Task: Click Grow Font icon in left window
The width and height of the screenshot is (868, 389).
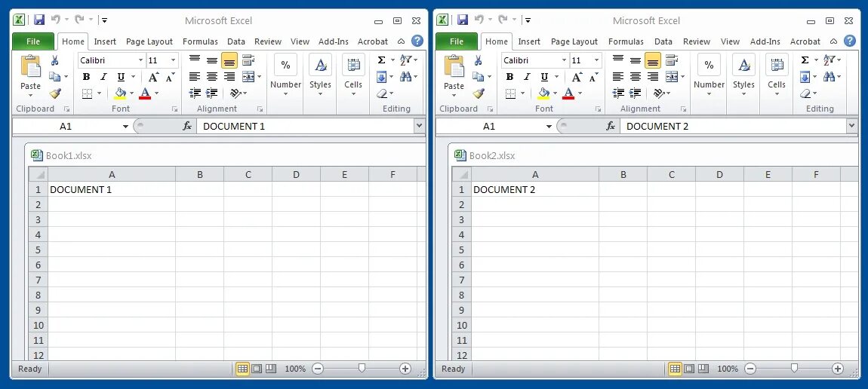Action: (153, 77)
